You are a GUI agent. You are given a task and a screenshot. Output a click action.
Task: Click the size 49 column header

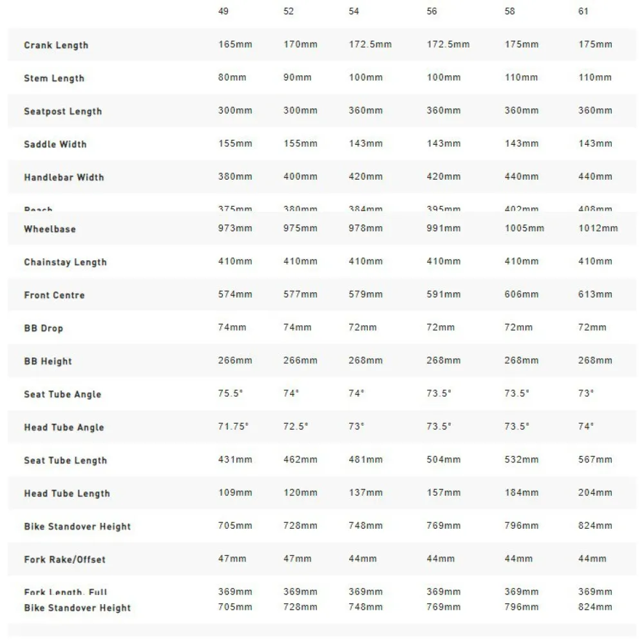(223, 12)
